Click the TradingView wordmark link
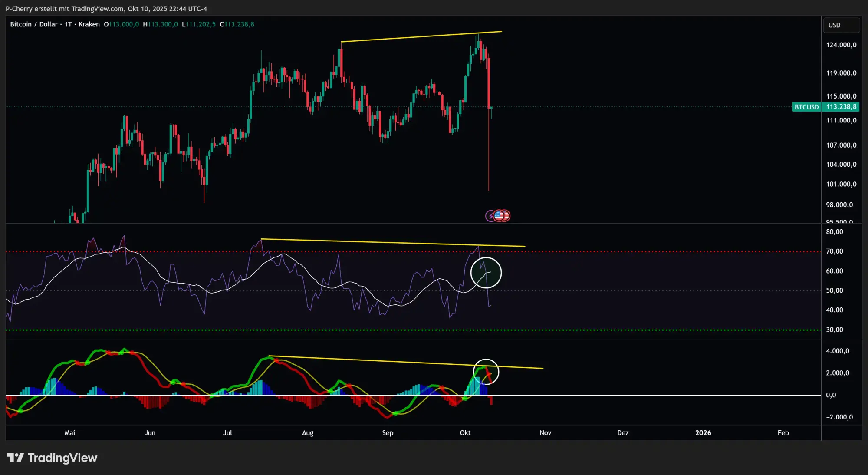 pos(62,457)
